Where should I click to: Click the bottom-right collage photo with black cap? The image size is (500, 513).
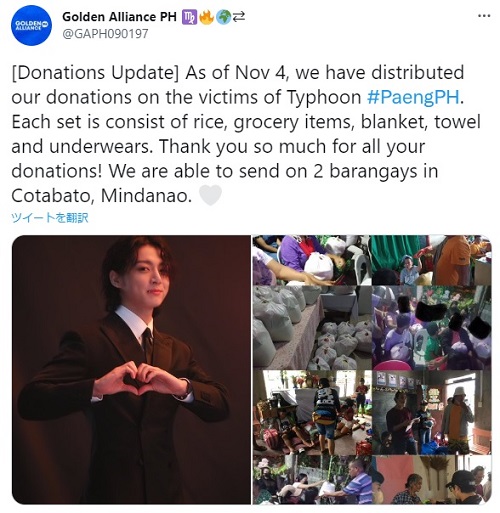[432, 480]
